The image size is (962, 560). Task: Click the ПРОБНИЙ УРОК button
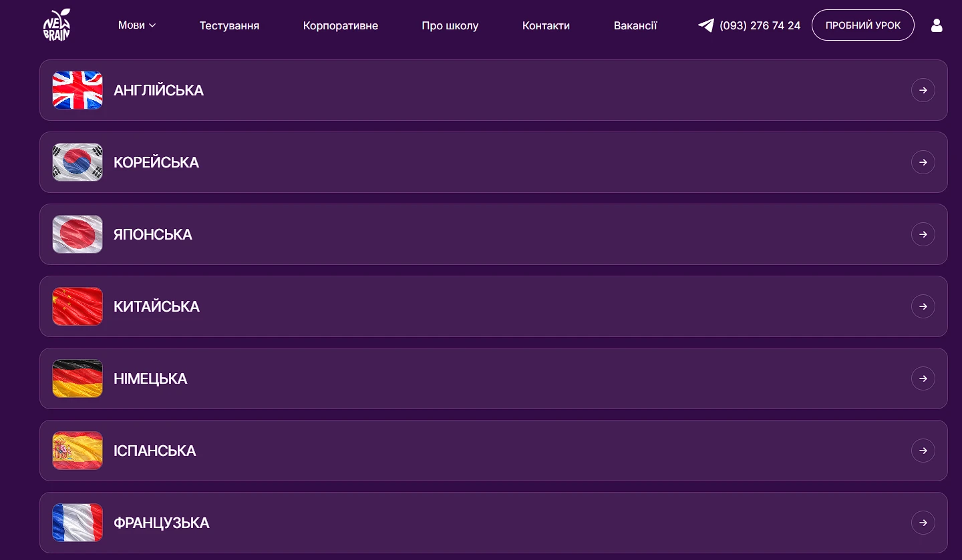[x=862, y=25]
